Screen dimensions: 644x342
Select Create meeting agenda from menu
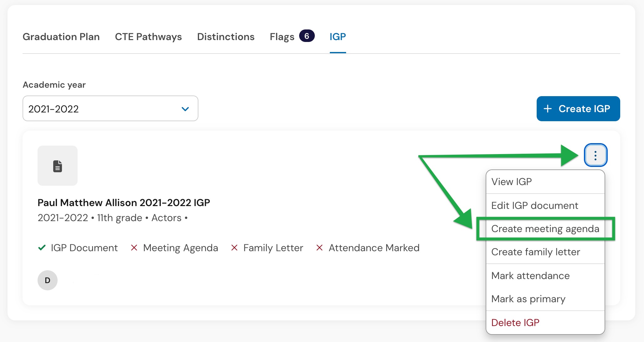click(545, 229)
